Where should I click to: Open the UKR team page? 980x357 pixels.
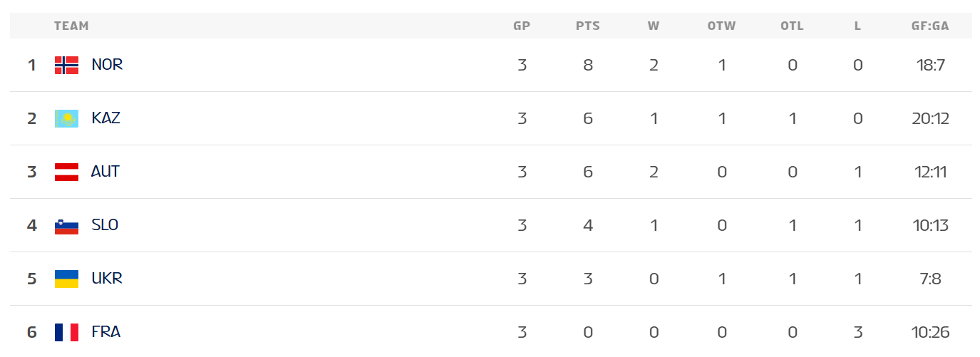[x=107, y=279]
